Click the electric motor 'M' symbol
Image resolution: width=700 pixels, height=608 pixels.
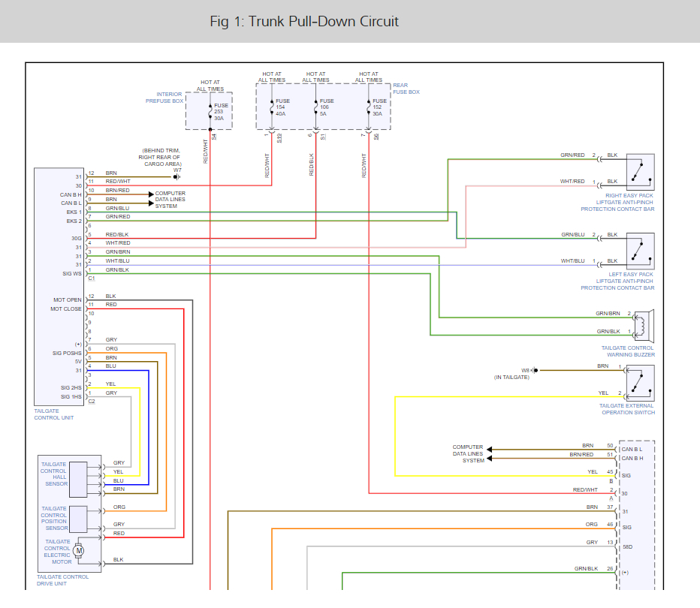pyautogui.click(x=79, y=550)
